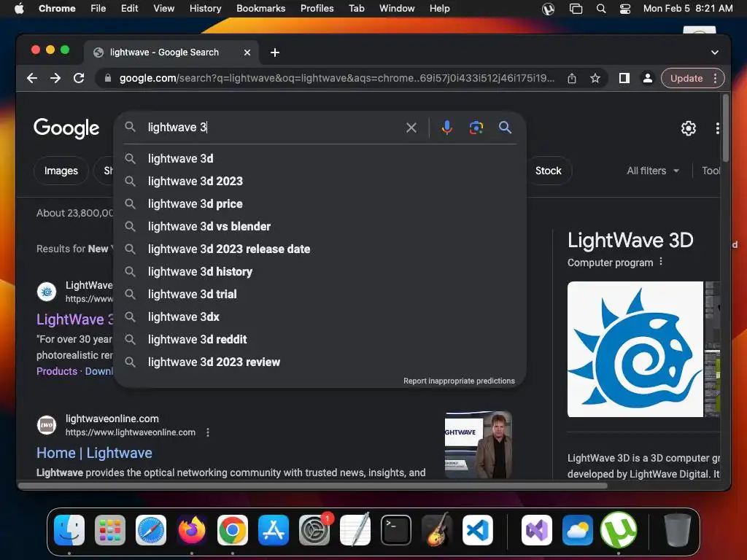This screenshot has width=747, height=560.
Task: Launch Visual Studio Code from the Dock
Action: (x=477, y=530)
